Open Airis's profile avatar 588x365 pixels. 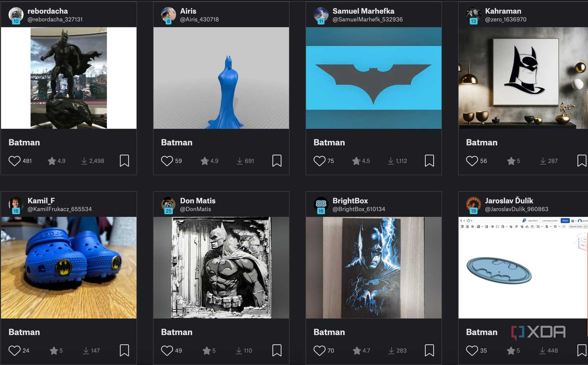(169, 15)
